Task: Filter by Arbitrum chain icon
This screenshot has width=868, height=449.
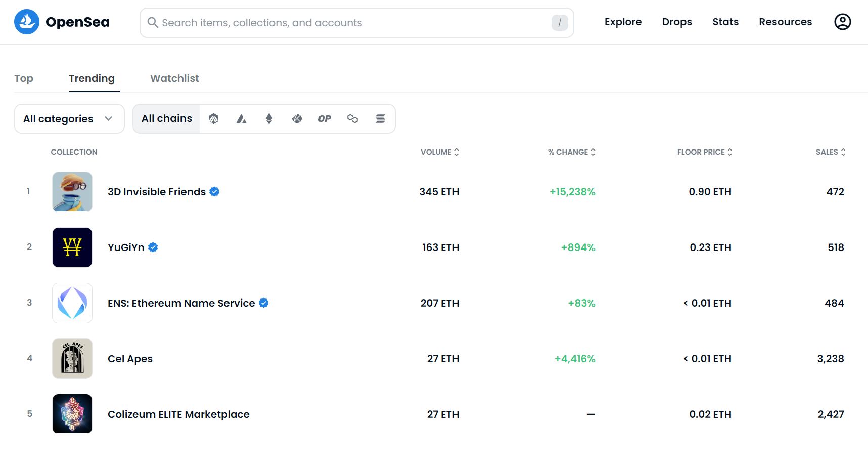Action: [x=214, y=119]
